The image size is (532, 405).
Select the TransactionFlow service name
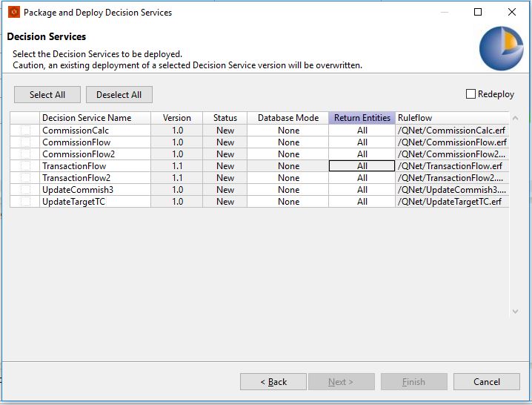74,166
